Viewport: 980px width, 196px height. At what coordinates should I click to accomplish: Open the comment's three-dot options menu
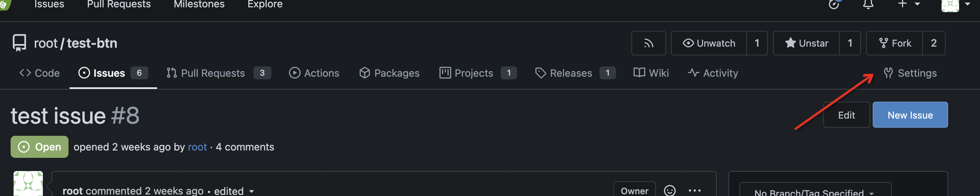pos(694,190)
